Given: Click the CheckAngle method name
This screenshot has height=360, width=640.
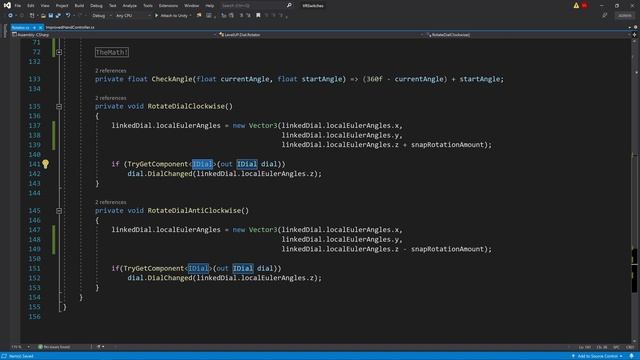Looking at the screenshot, I should (x=172, y=79).
